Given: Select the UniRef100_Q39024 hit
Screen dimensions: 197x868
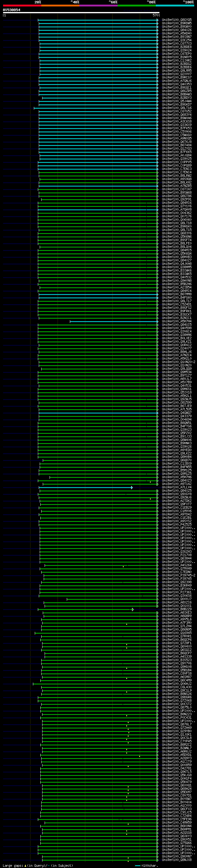Looking at the screenshot, I should click(x=176, y=50).
